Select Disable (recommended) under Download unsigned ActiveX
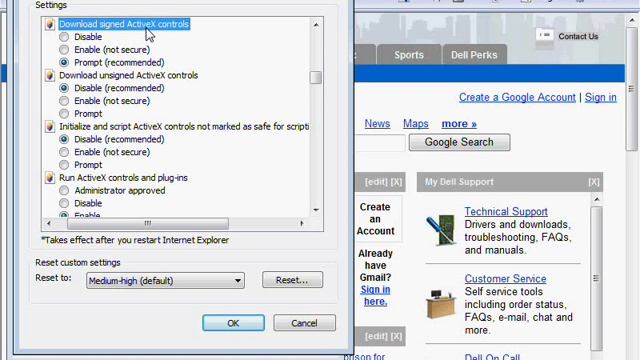This screenshot has height=360, width=640. coord(64,88)
